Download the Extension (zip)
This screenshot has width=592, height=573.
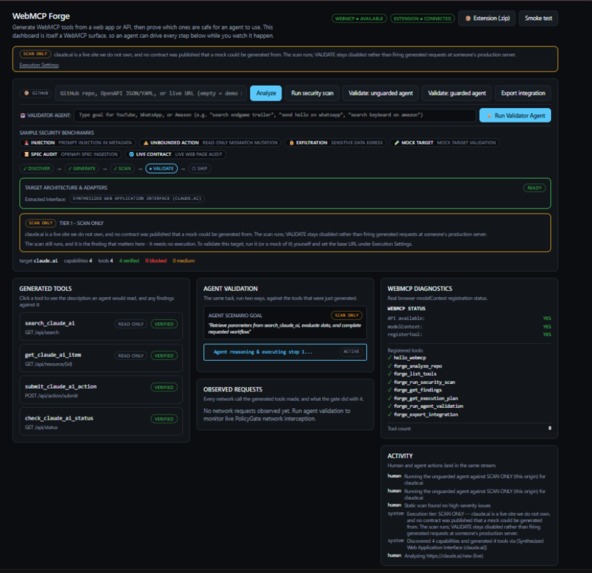pyautogui.click(x=487, y=18)
